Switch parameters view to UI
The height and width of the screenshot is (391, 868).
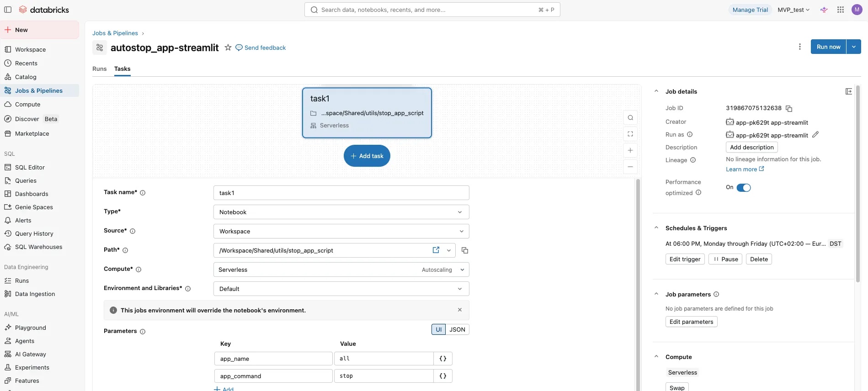(438, 329)
